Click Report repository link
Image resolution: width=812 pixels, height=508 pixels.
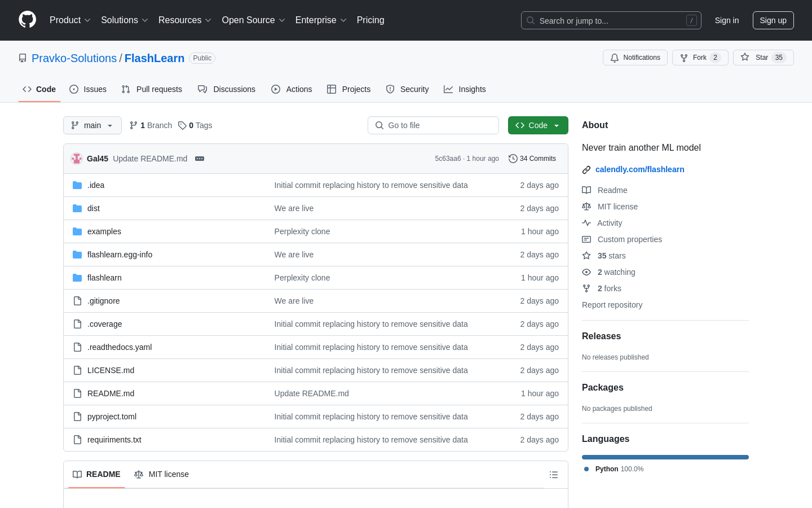[612, 305]
